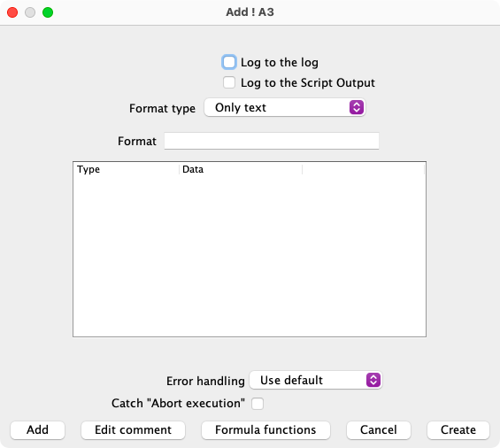Viewport: 500px width, 448px height.
Task: Click the Add button
Action: (38, 429)
